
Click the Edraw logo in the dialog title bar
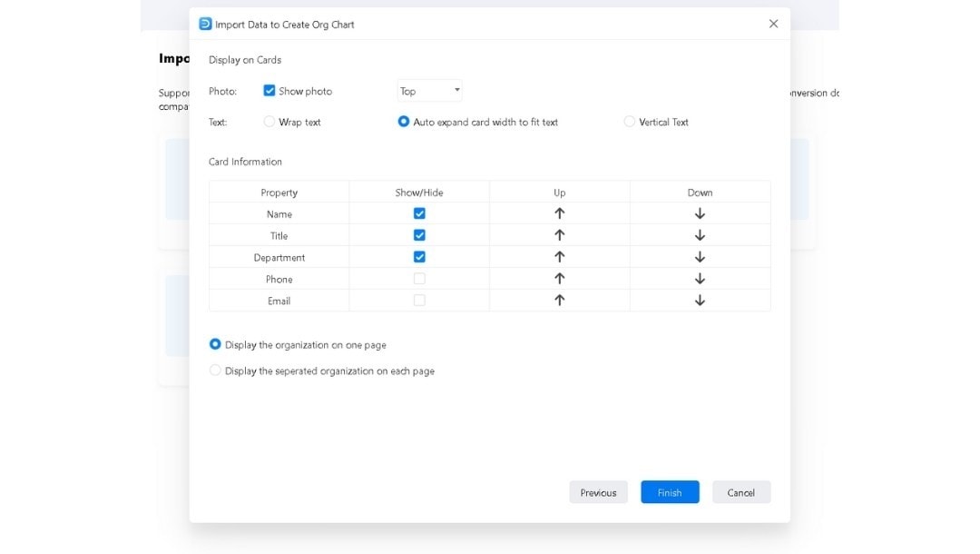205,24
